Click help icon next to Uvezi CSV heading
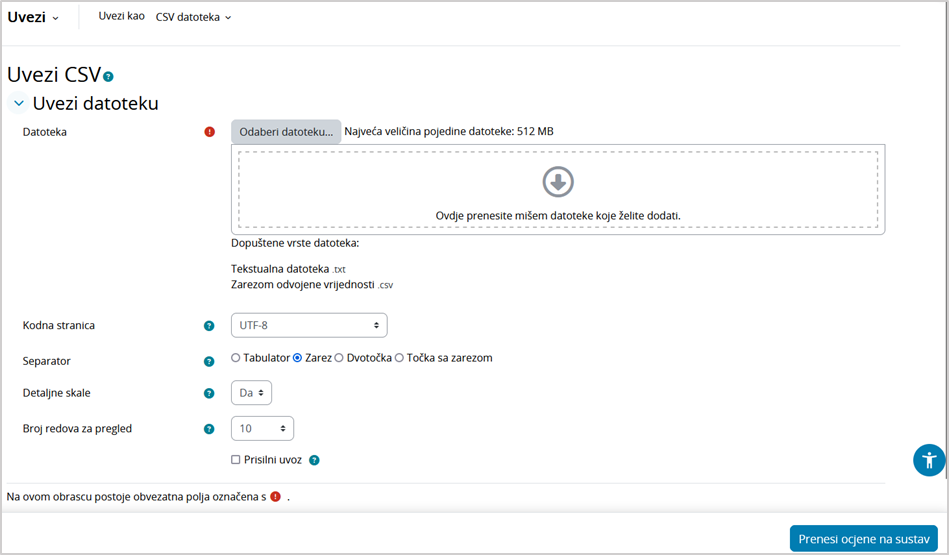Screen dimensions: 949x555 108,76
